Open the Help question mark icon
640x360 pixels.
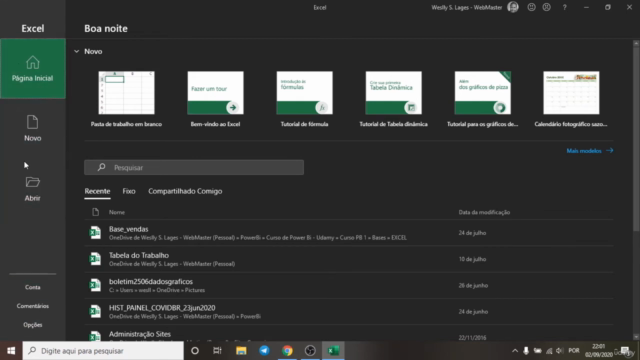tap(564, 7)
